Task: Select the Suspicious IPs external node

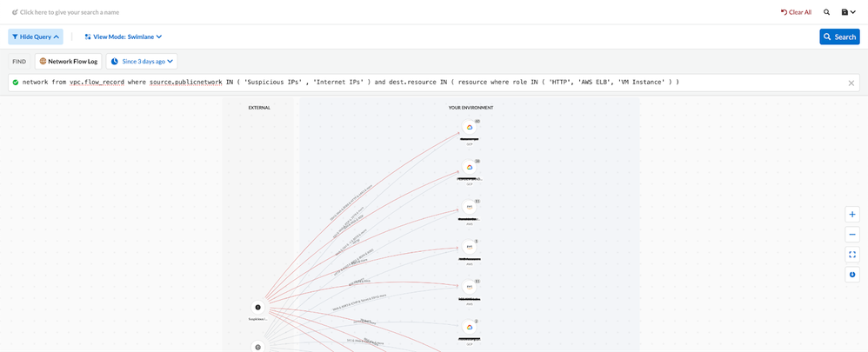Action: (x=257, y=307)
